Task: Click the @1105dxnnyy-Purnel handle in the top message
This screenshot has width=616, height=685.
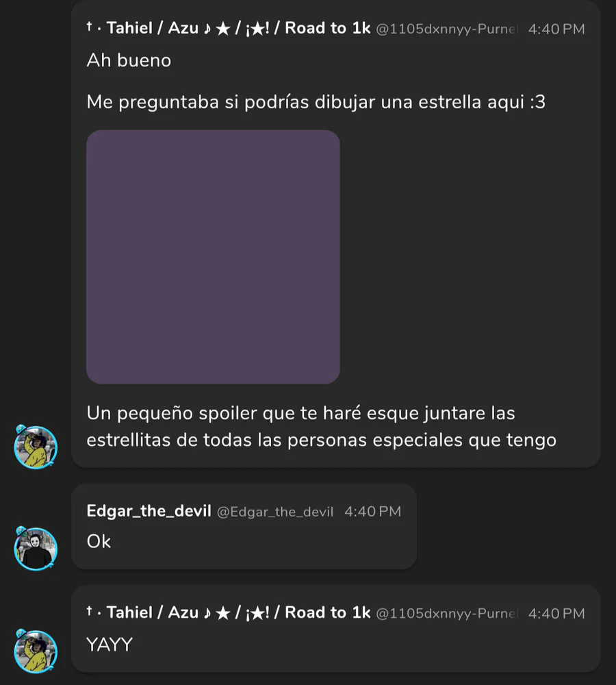Action: click(x=447, y=29)
